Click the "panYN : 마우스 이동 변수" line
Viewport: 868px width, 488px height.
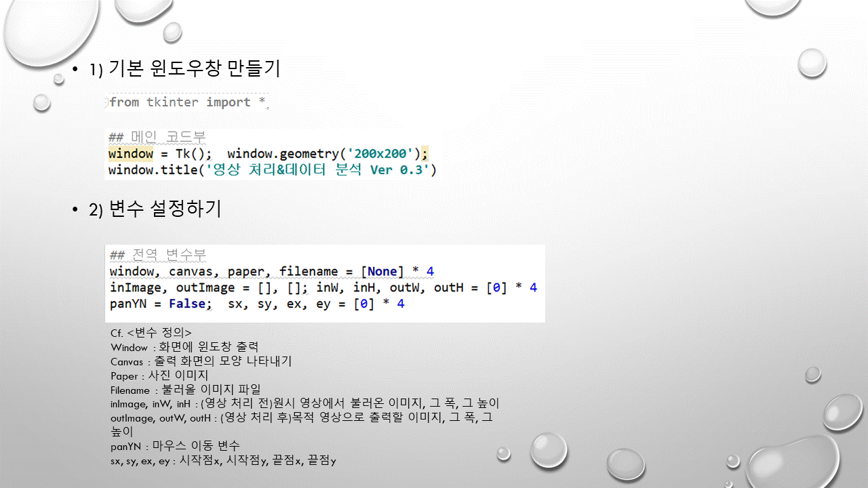174,446
